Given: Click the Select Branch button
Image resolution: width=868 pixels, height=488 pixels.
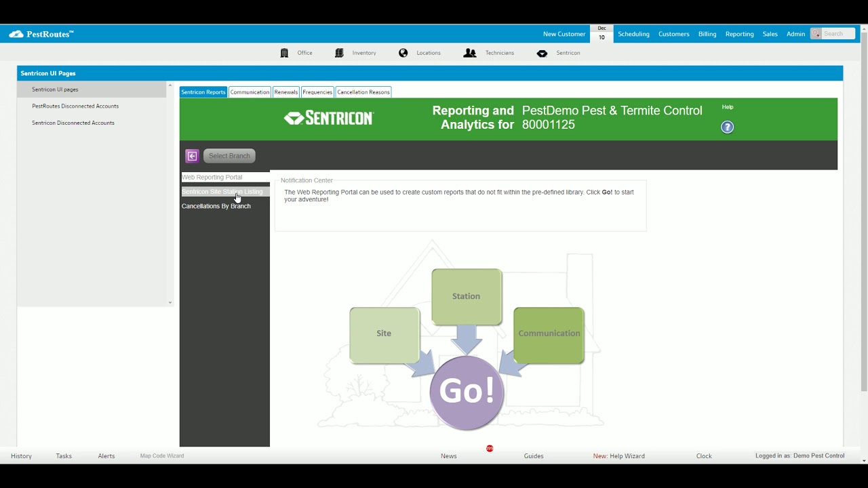Looking at the screenshot, I should tap(229, 156).
